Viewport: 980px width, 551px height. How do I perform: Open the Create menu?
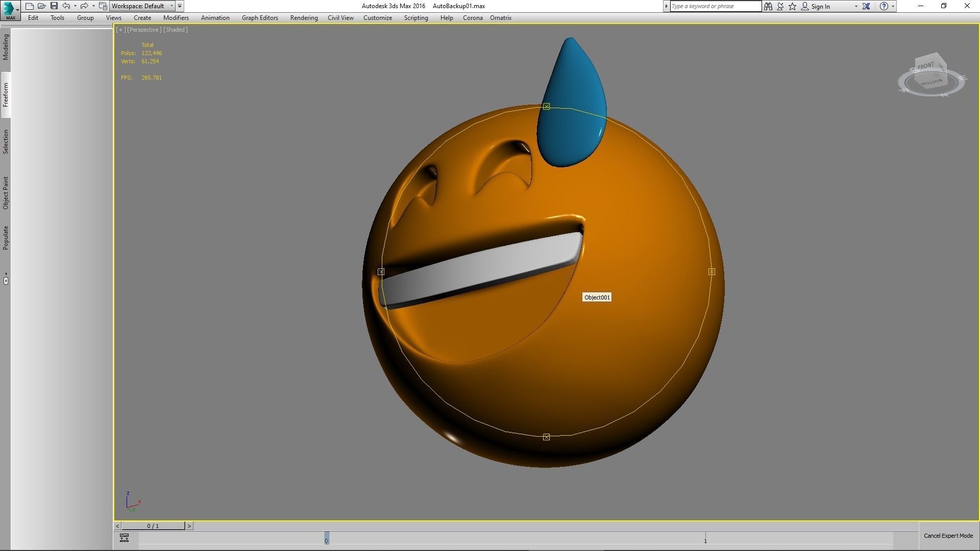[x=142, y=18]
